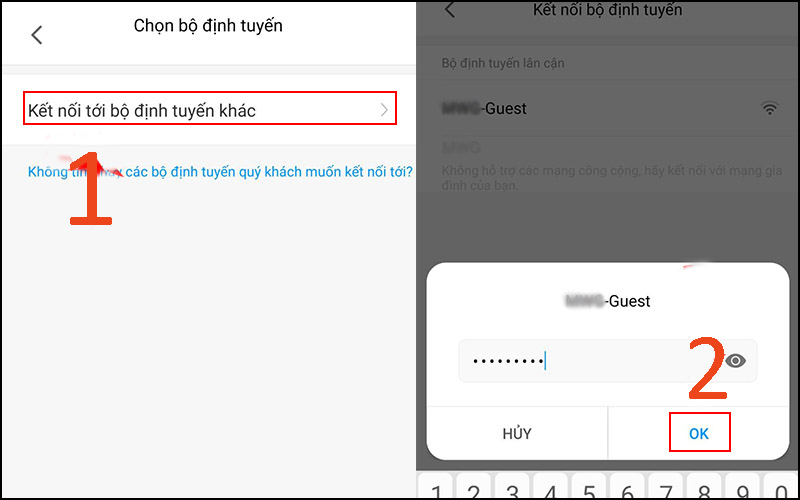The height and width of the screenshot is (500, 800).
Task: Tap keyboard key 3
Action: click(512, 488)
